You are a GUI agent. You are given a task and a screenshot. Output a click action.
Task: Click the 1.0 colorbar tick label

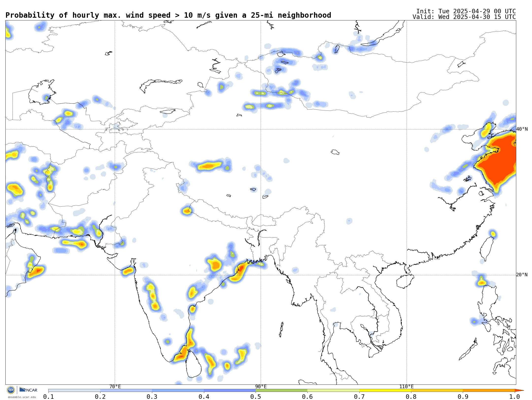pos(515,397)
